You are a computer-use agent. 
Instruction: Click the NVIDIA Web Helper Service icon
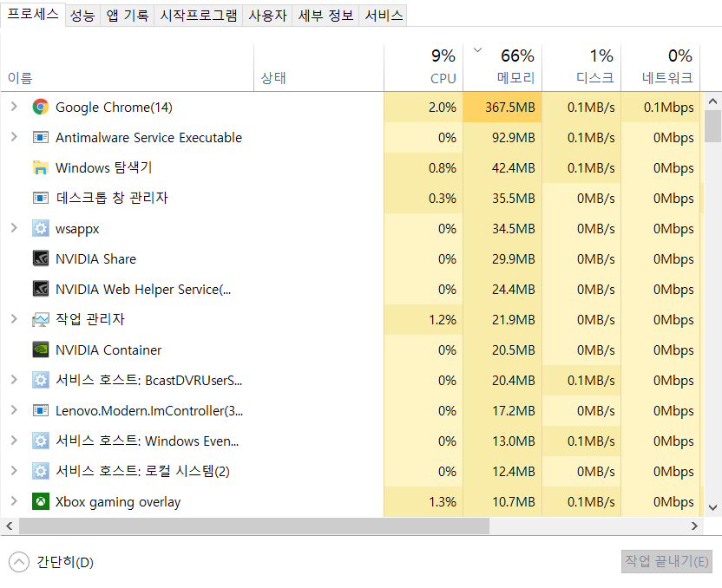click(x=41, y=289)
